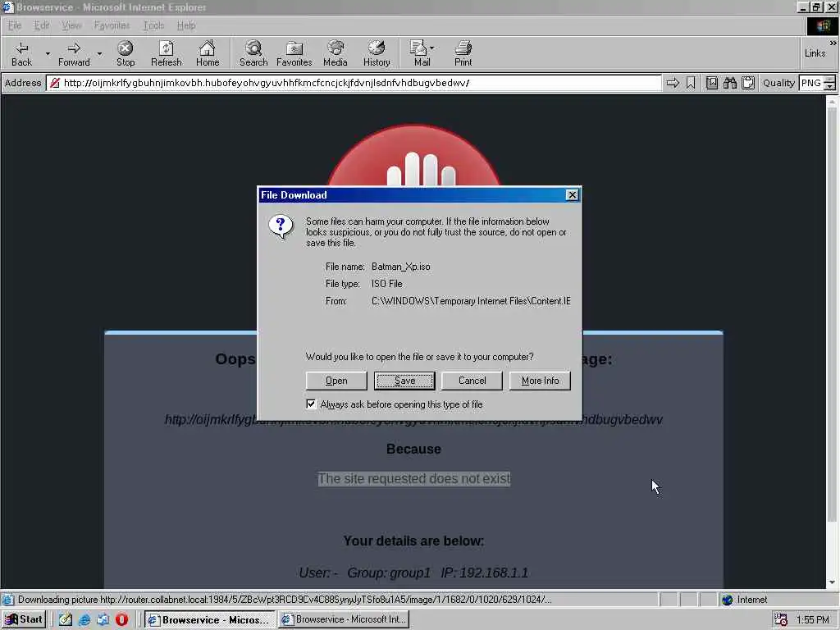
Task: Click the bookmark ribbon icon
Action: [x=691, y=83]
